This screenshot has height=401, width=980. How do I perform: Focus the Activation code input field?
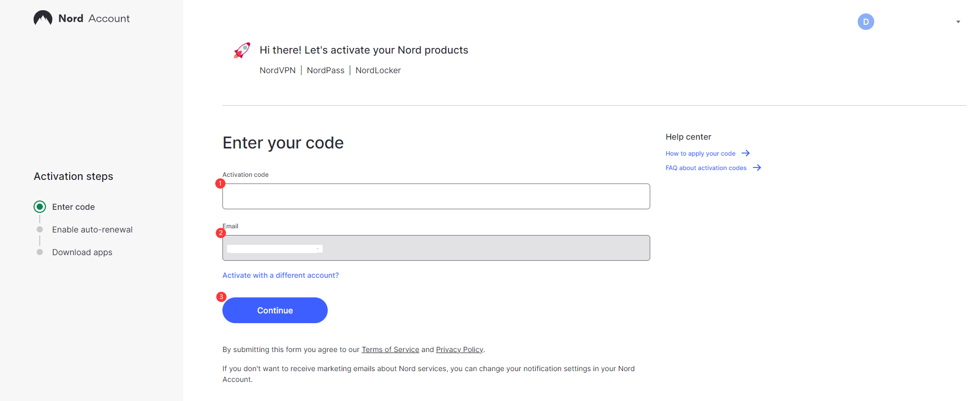[436, 196]
